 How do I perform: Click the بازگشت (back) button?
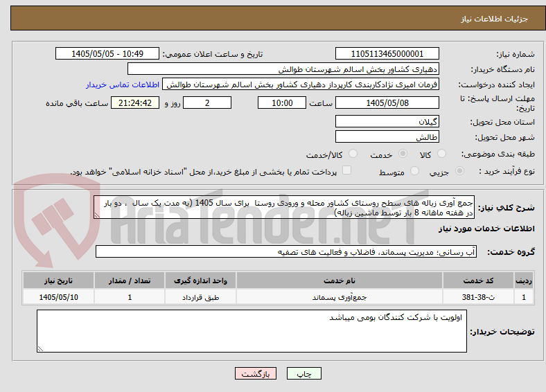[x=256, y=373]
